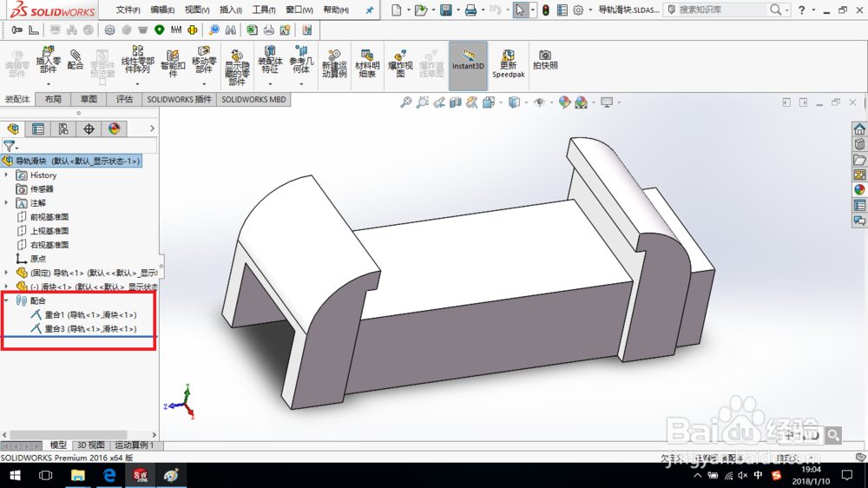Open the 工具(T) menu
This screenshot has height=488, width=868.
tap(264, 10)
